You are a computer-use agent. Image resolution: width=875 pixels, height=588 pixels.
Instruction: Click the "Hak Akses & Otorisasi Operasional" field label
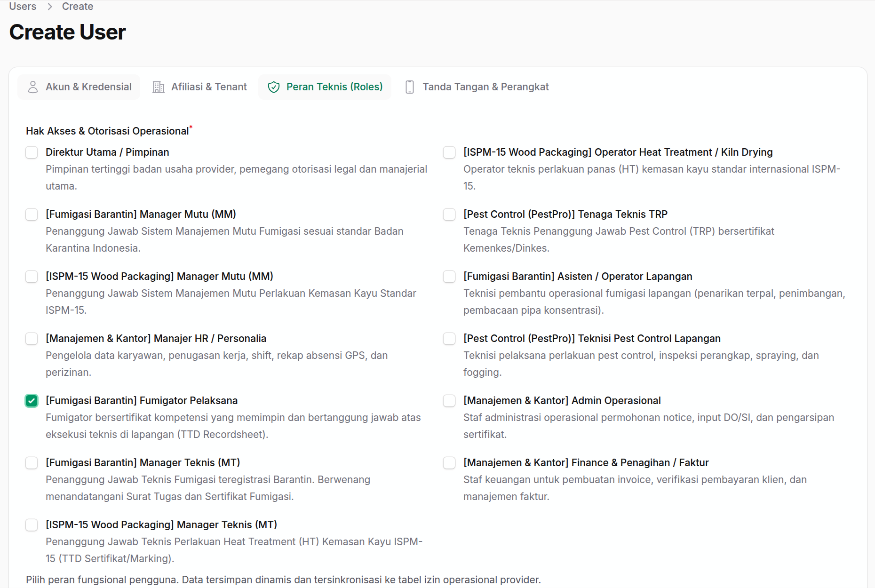click(107, 131)
